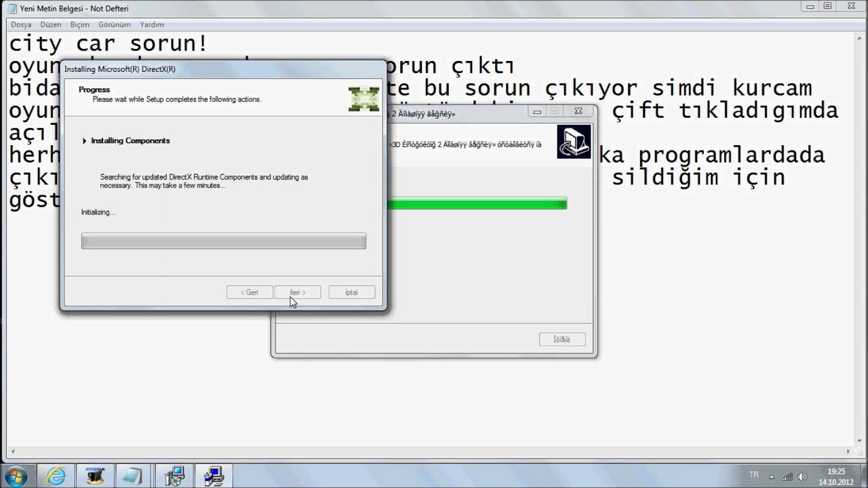This screenshot has width=868, height=488.
Task: Click Notepad horizontal scrollbar left arrow
Action: click(13, 451)
